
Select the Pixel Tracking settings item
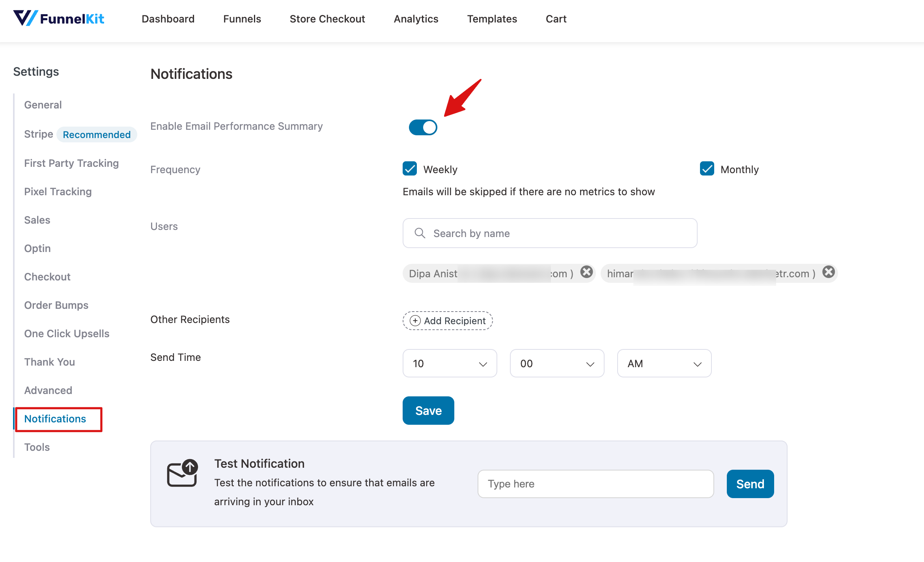(x=58, y=191)
